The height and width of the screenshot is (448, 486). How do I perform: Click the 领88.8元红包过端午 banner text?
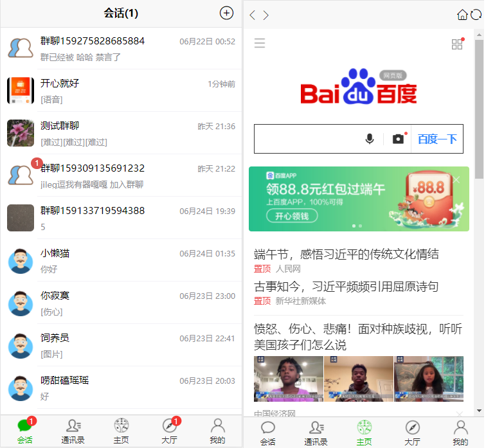click(x=326, y=190)
